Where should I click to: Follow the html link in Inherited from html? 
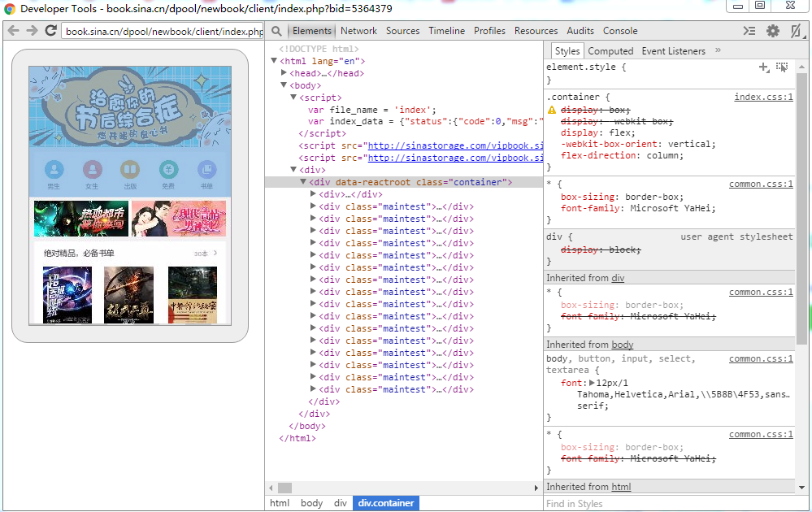click(622, 487)
